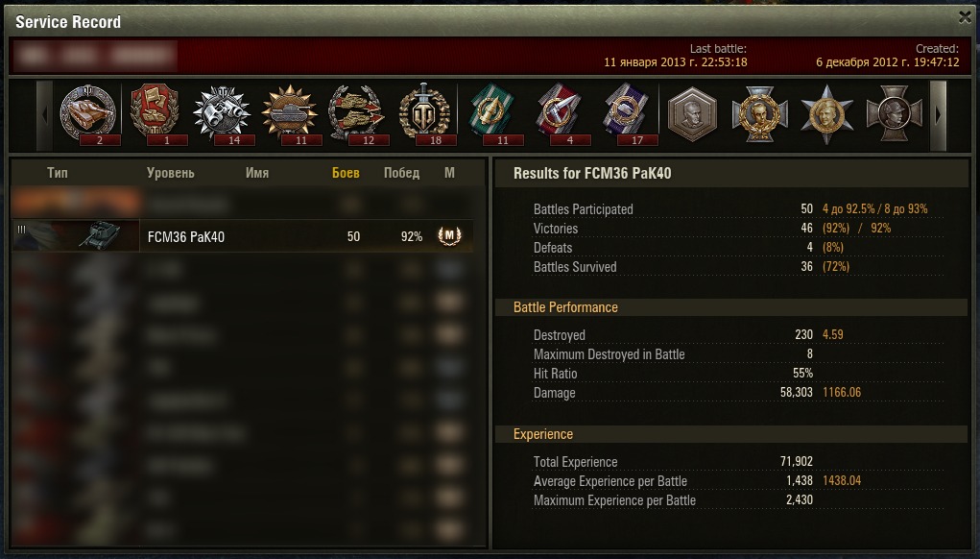Sort vehicles by Побед column
This screenshot has height=559, width=980.
tap(401, 173)
